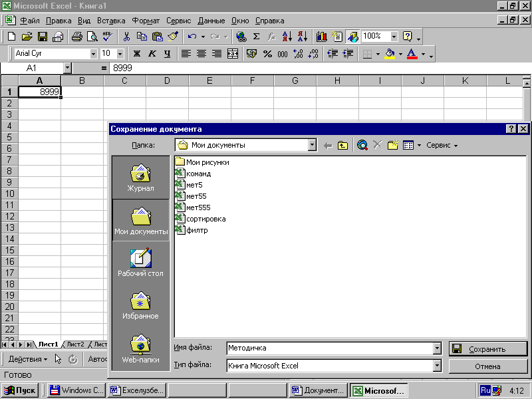Switch to Windows C... taskbar button
The height and width of the screenshot is (399, 532).
[76, 390]
